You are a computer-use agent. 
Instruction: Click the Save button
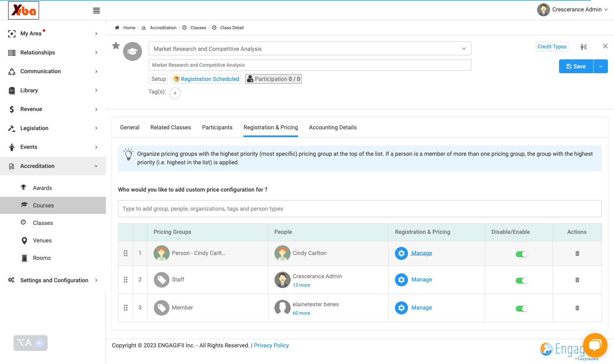pyautogui.click(x=576, y=66)
